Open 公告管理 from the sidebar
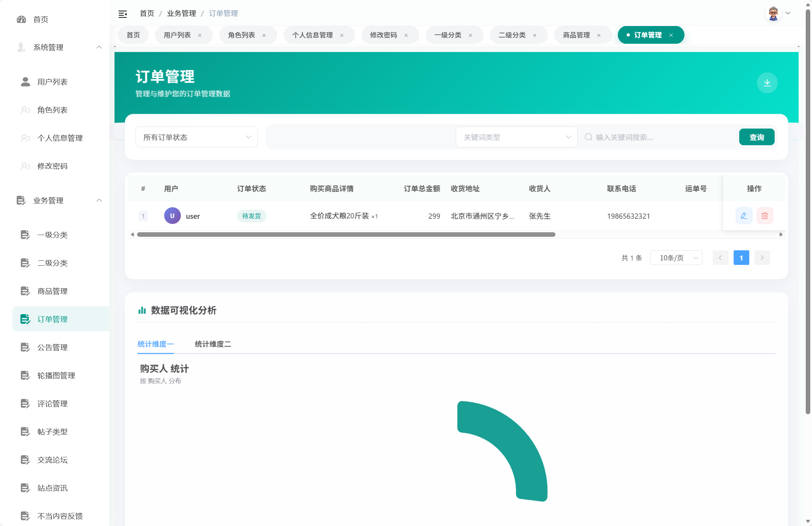 (x=52, y=347)
